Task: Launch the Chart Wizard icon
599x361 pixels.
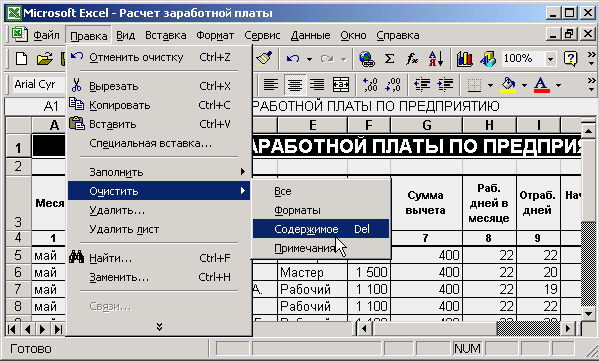Action: (465, 59)
